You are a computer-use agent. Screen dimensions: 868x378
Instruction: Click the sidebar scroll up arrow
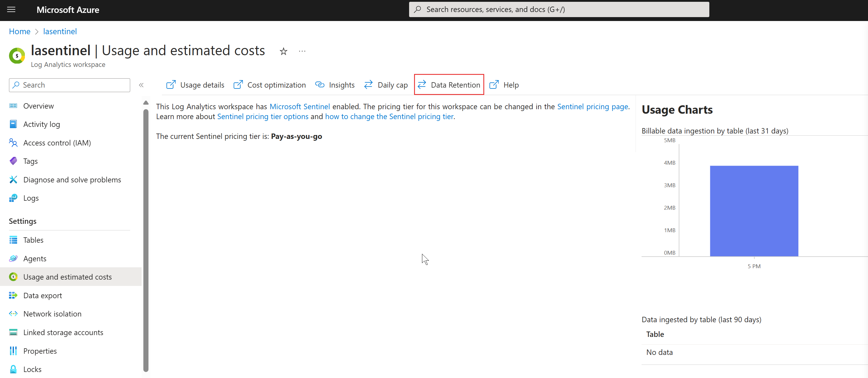click(x=146, y=102)
